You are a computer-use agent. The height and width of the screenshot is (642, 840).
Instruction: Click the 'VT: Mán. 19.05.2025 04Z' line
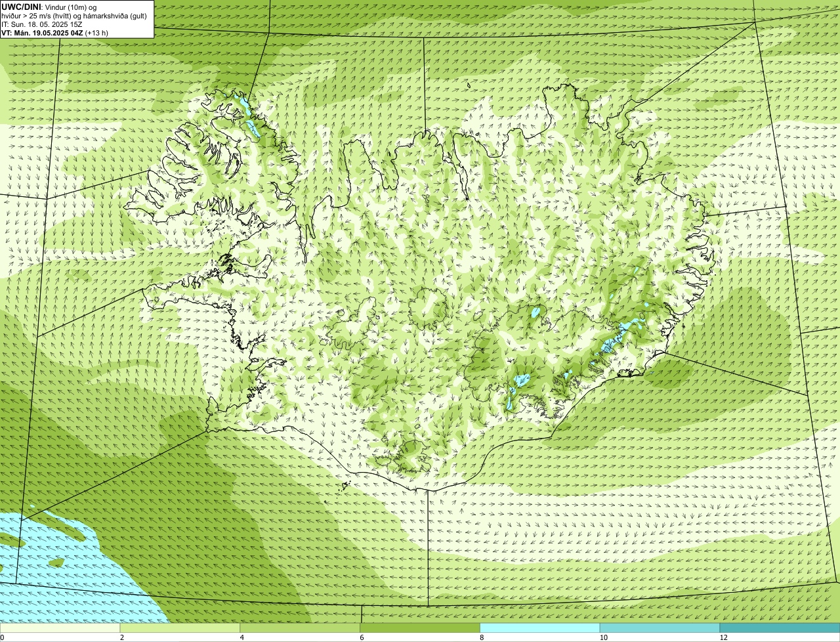[54, 33]
